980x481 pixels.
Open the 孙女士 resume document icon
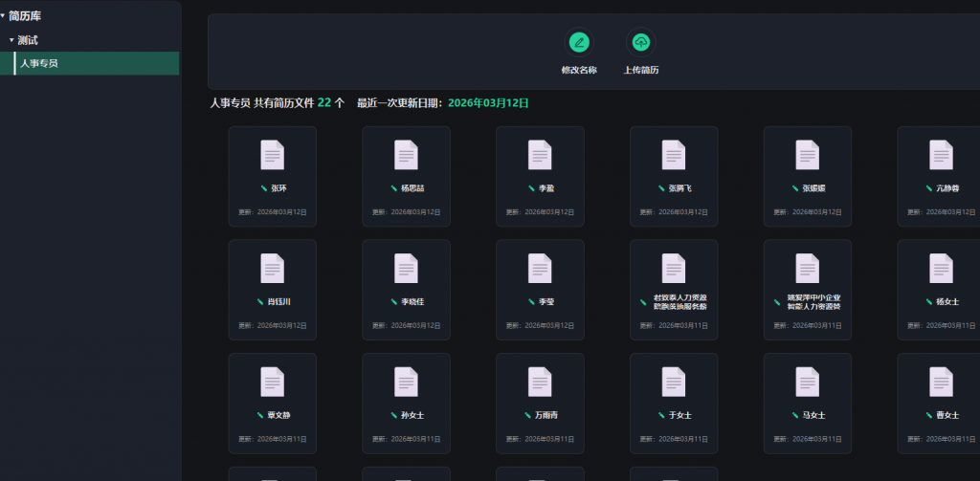click(406, 383)
